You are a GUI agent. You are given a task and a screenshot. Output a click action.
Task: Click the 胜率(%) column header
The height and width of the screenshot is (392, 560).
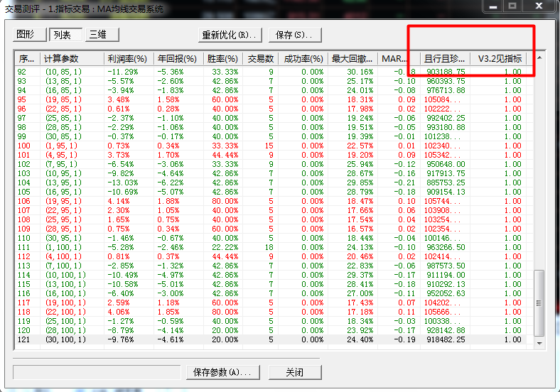pyautogui.click(x=223, y=58)
